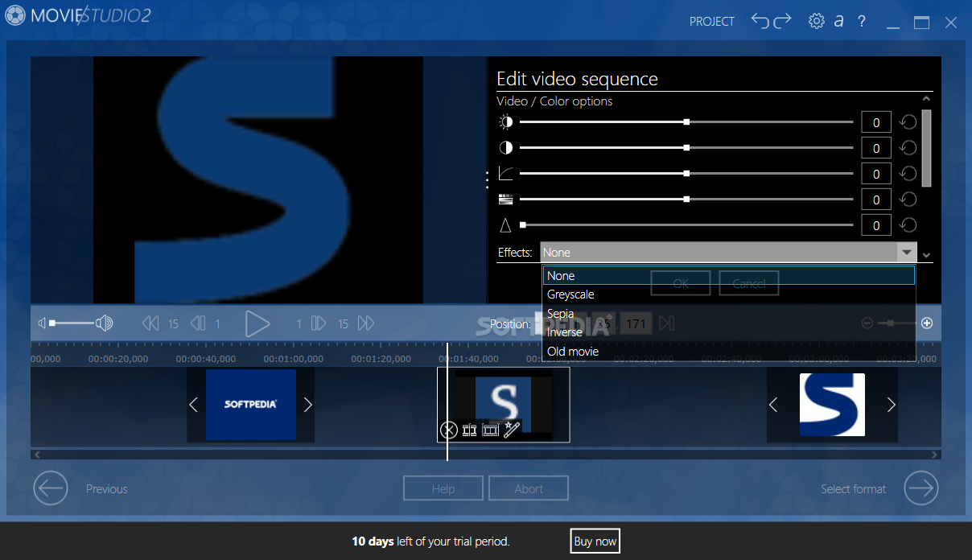This screenshot has width=972, height=560.
Task: Move SOFTPEDIA clip left with arrow
Action: coord(193,406)
